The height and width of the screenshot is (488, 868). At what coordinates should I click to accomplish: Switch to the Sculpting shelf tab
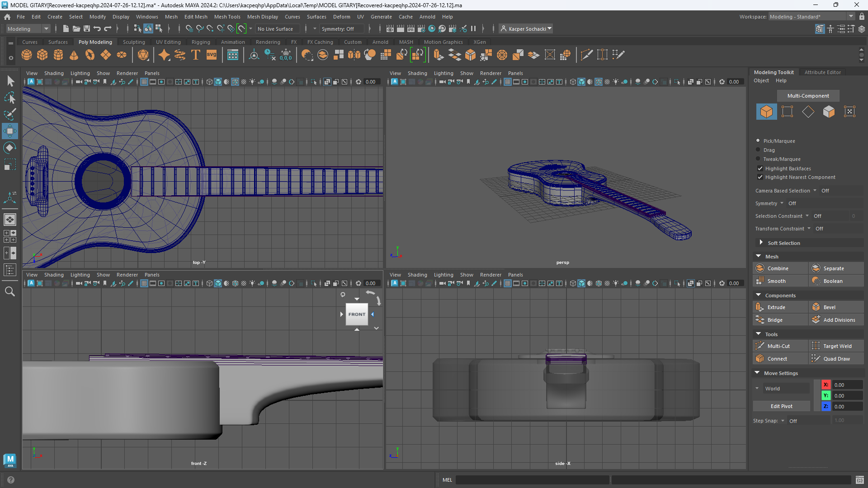(x=134, y=42)
